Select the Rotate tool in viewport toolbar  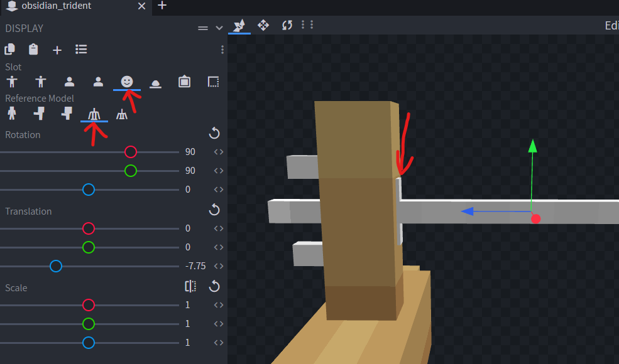point(287,25)
